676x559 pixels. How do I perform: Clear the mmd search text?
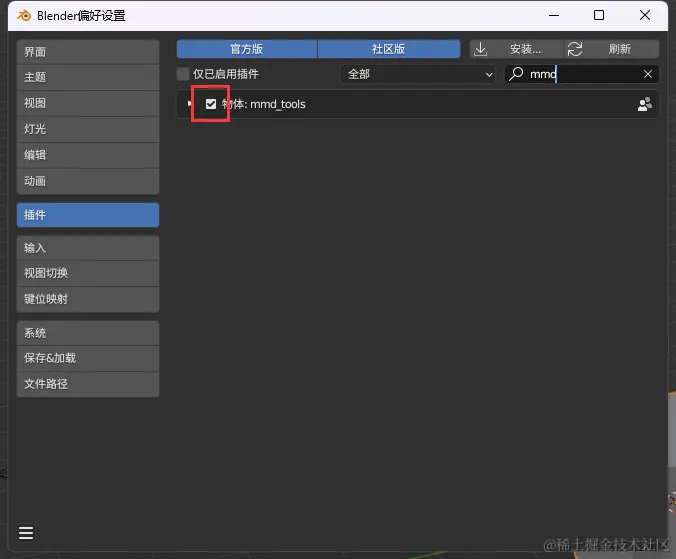pos(648,74)
